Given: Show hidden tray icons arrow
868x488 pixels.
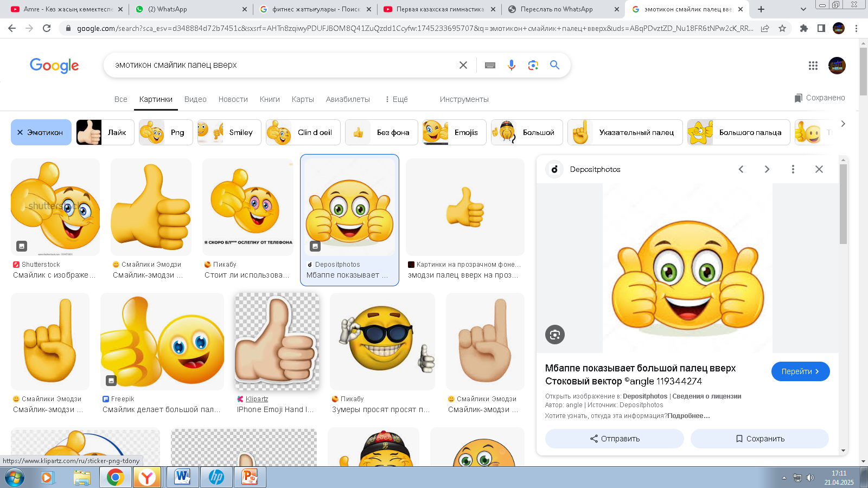Looking at the screenshot, I should tap(784, 478).
